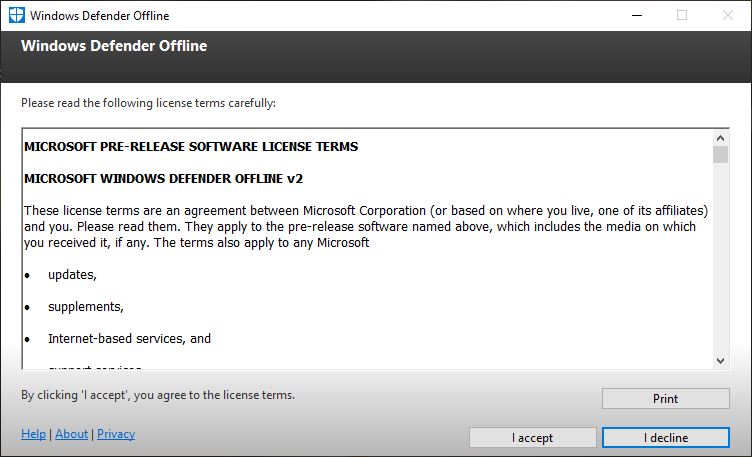
Task: Click the "By clicking 'I accept'" notice text
Action: click(x=158, y=395)
